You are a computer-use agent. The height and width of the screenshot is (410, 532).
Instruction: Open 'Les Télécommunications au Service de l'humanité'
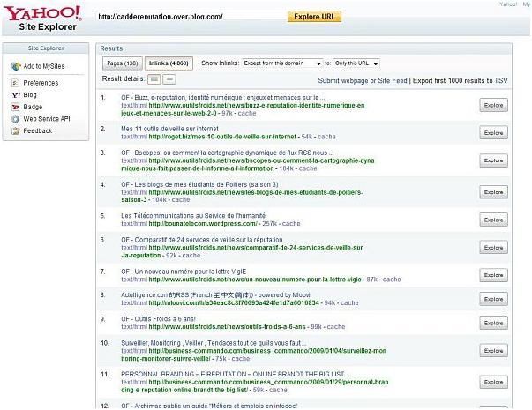tap(194, 216)
